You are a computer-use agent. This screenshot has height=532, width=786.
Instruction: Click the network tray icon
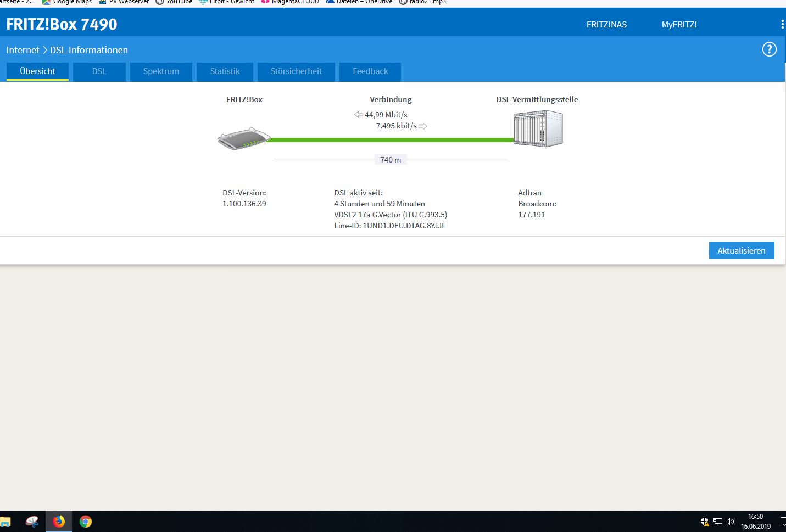[718, 522]
